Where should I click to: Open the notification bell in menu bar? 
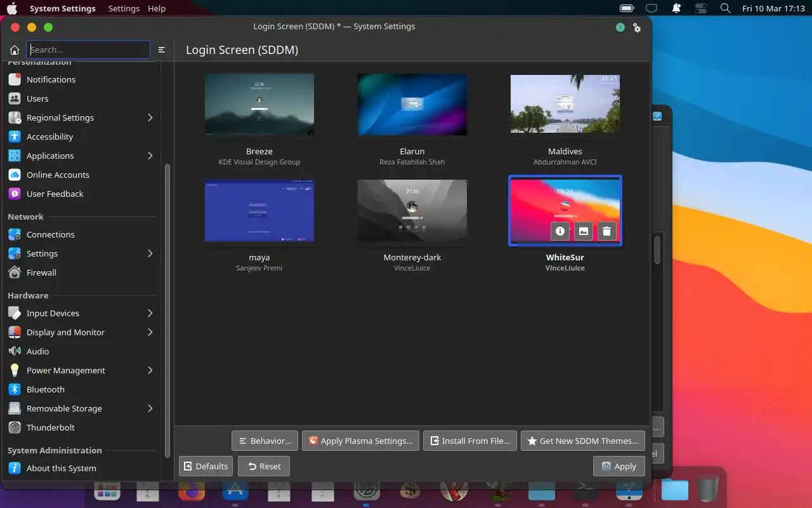coord(676,8)
